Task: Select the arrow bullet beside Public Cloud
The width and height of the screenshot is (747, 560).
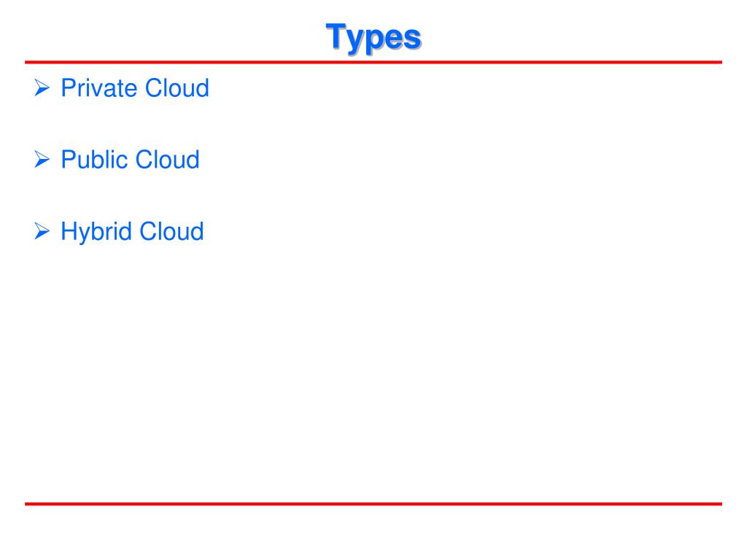Action: tap(42, 160)
